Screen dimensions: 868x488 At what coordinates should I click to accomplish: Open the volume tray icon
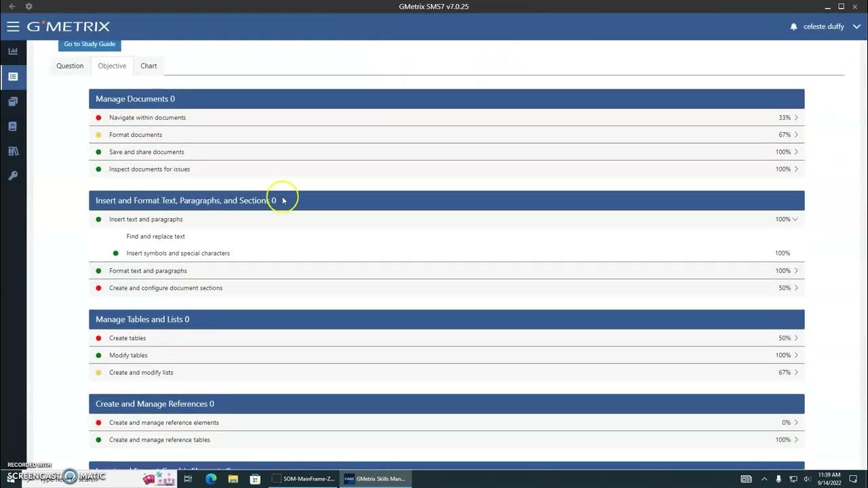[806, 479]
